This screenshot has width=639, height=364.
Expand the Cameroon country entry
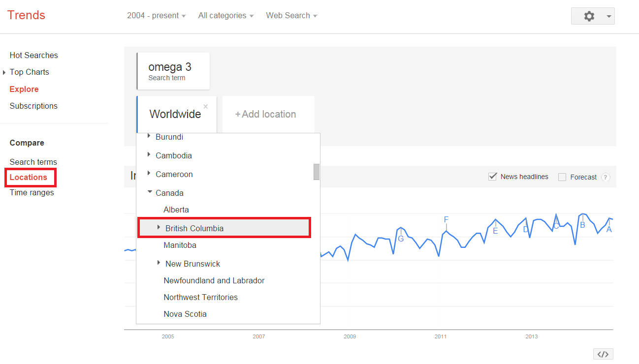pyautogui.click(x=149, y=174)
